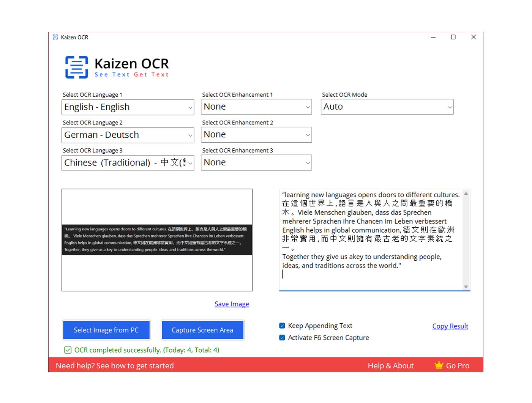This screenshot has width=532, height=403.
Task: Disable Activate F6 Screen Capture checkbox
Action: [x=282, y=338]
